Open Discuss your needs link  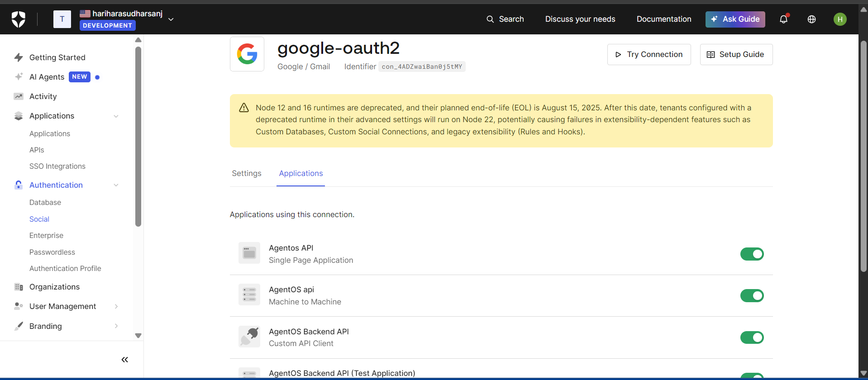click(580, 19)
